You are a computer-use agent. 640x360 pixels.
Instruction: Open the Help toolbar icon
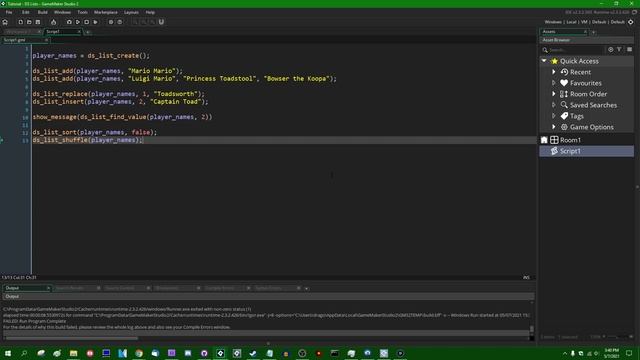(120, 22)
